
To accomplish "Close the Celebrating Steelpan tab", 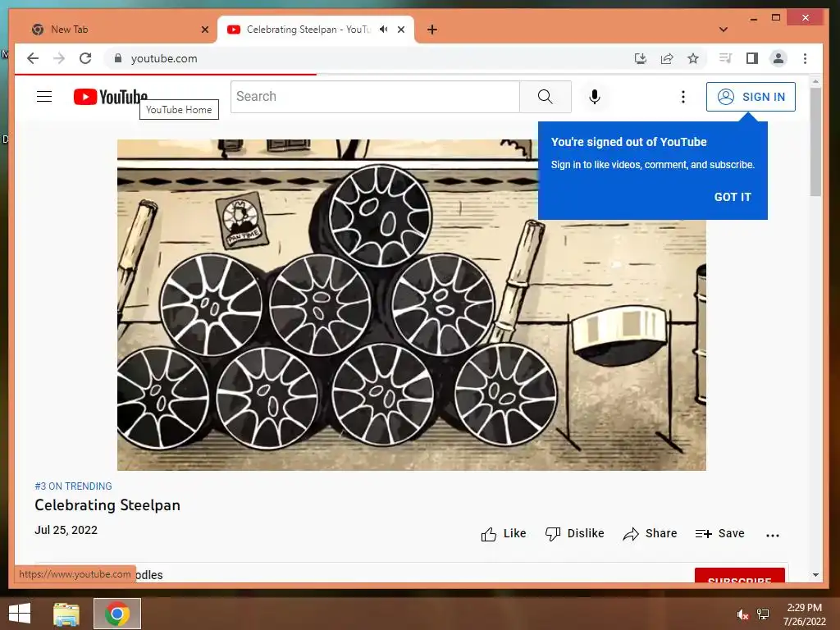I will [x=401, y=30].
